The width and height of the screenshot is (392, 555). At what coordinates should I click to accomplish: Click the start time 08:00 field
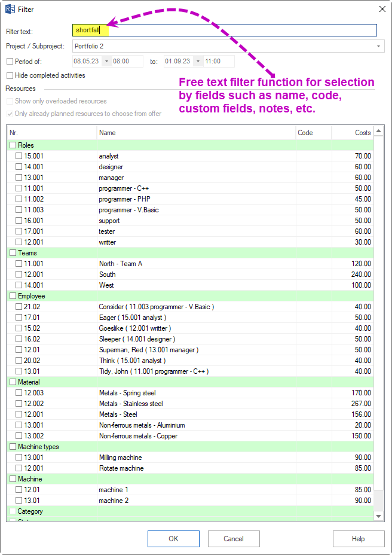[127, 62]
